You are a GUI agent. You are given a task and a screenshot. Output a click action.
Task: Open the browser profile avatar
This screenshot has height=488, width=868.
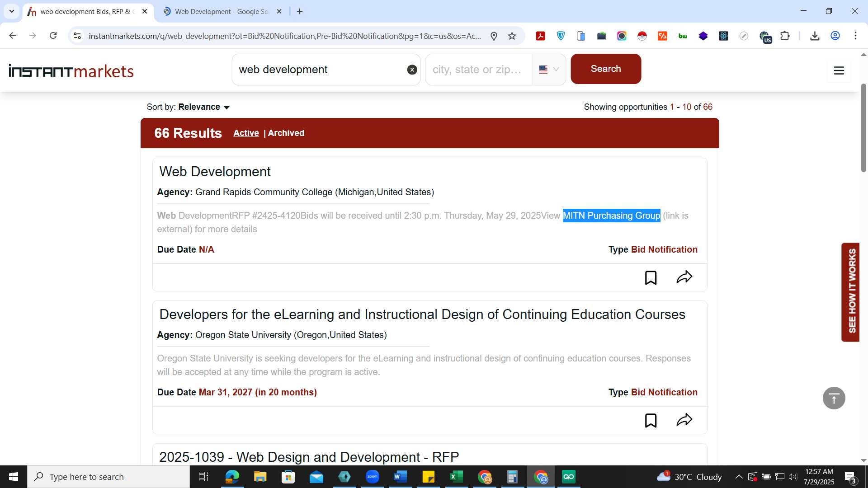(x=835, y=36)
